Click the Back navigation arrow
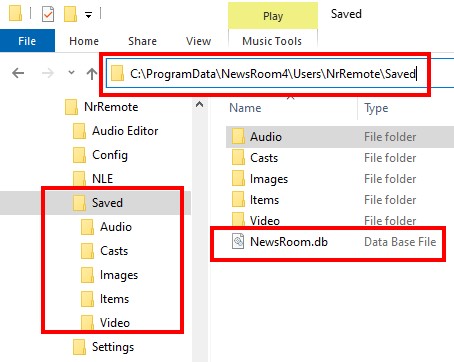454x362 pixels. [18, 73]
